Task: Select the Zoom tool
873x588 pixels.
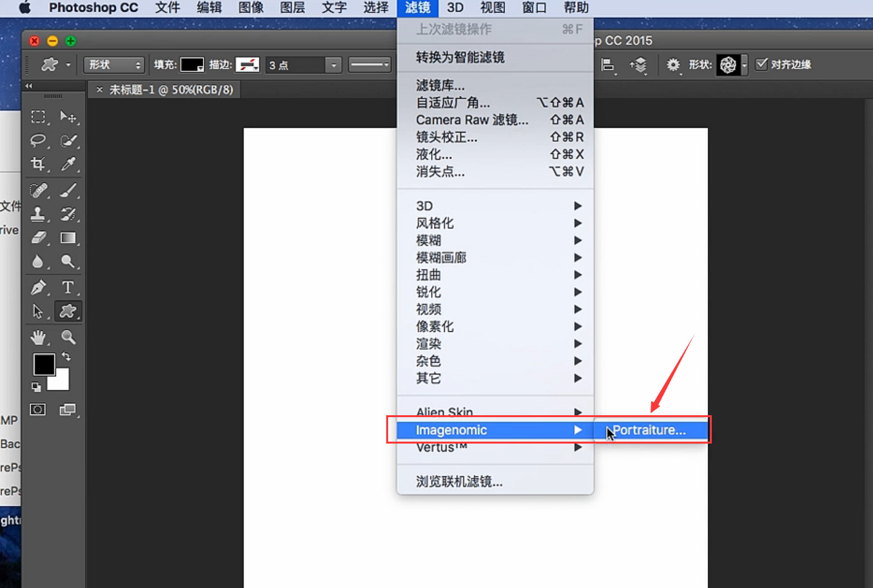Action: coord(68,337)
